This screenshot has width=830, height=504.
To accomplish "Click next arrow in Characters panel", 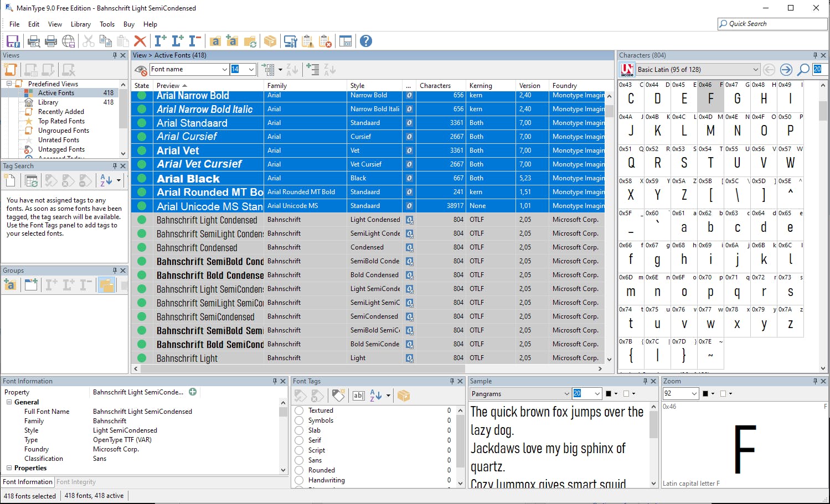I will (786, 70).
